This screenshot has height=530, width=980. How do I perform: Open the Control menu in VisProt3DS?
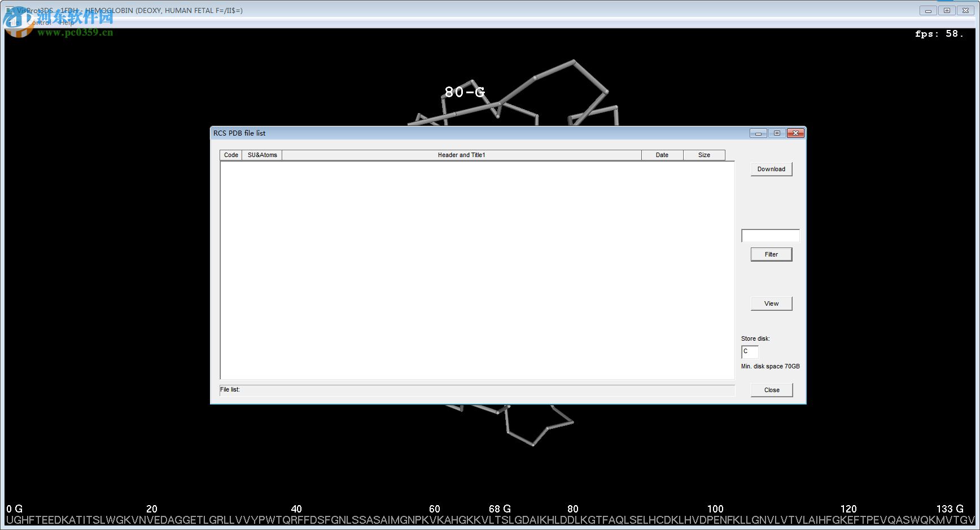tap(40, 23)
